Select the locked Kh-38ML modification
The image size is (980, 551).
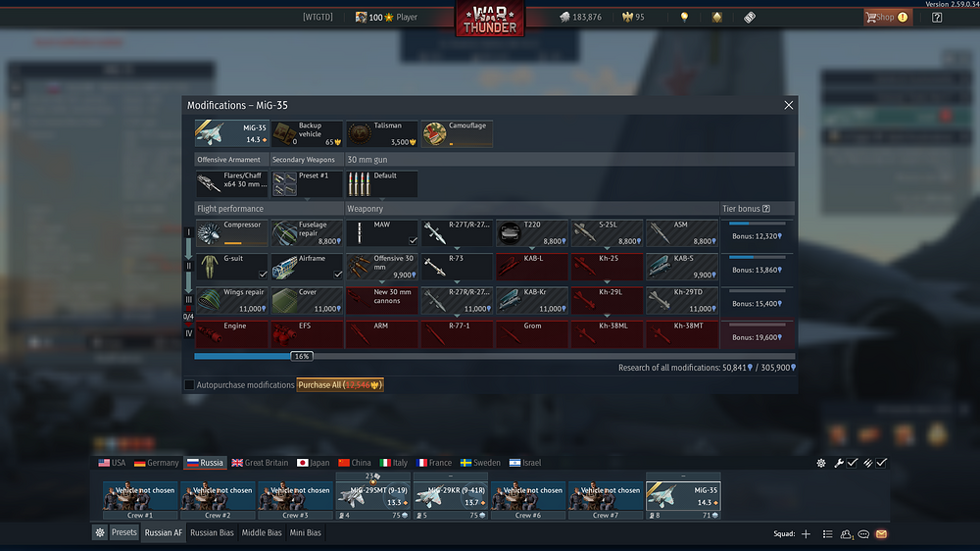[607, 334]
